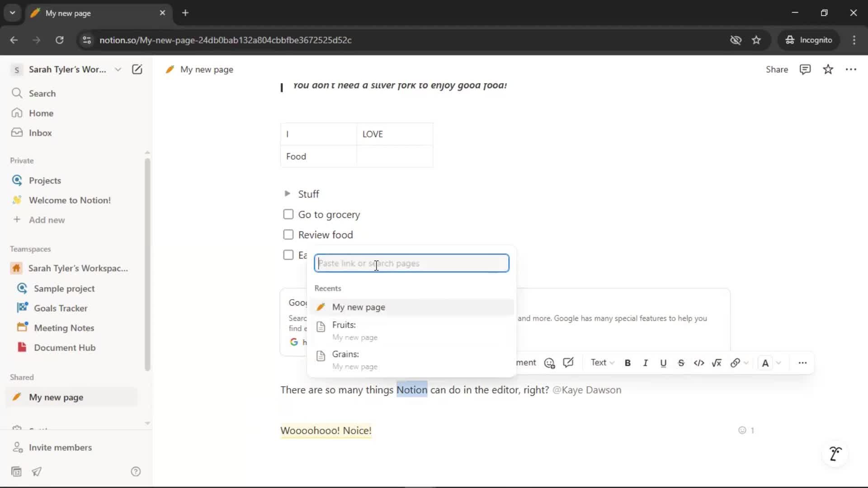The height and width of the screenshot is (488, 868).
Task: Click the LOVE table cell
Action: [395, 134]
